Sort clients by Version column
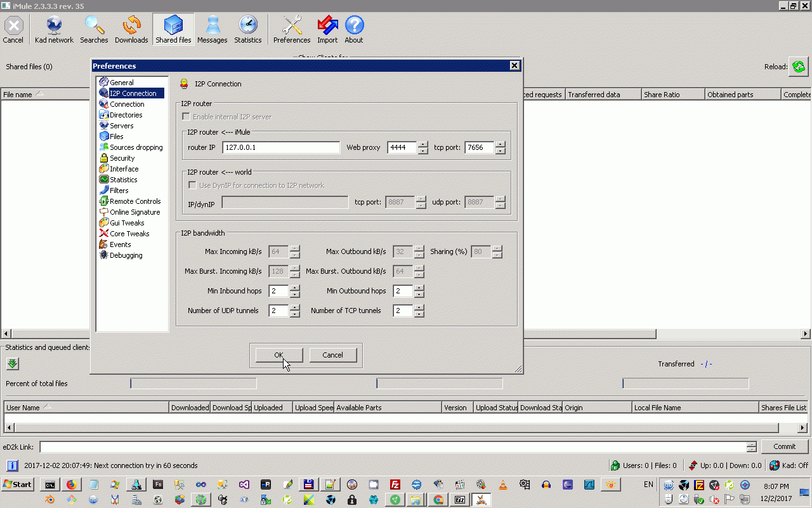The height and width of the screenshot is (508, 812). 457,408
